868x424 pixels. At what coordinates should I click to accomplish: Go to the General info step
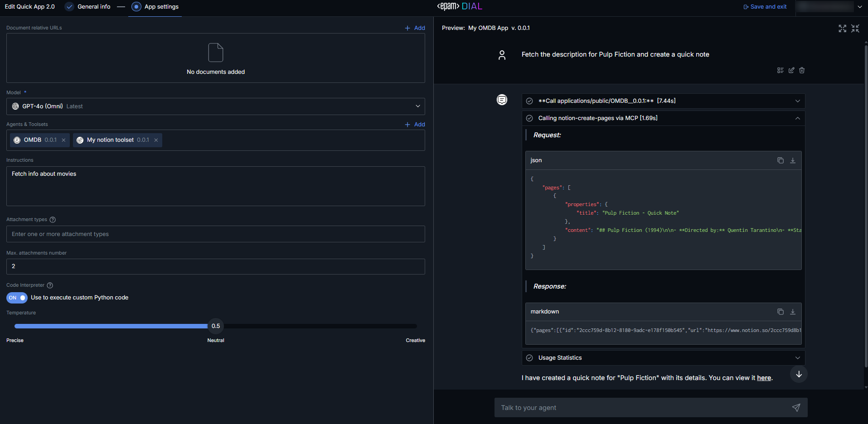tap(93, 7)
